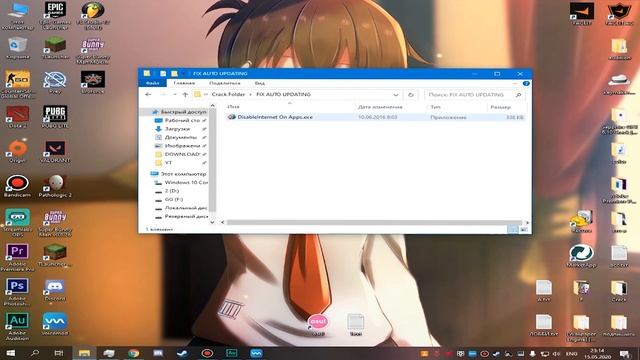The width and height of the screenshot is (640, 360).
Task: Click the search magnifier icon in Explorer
Action: (518, 95)
